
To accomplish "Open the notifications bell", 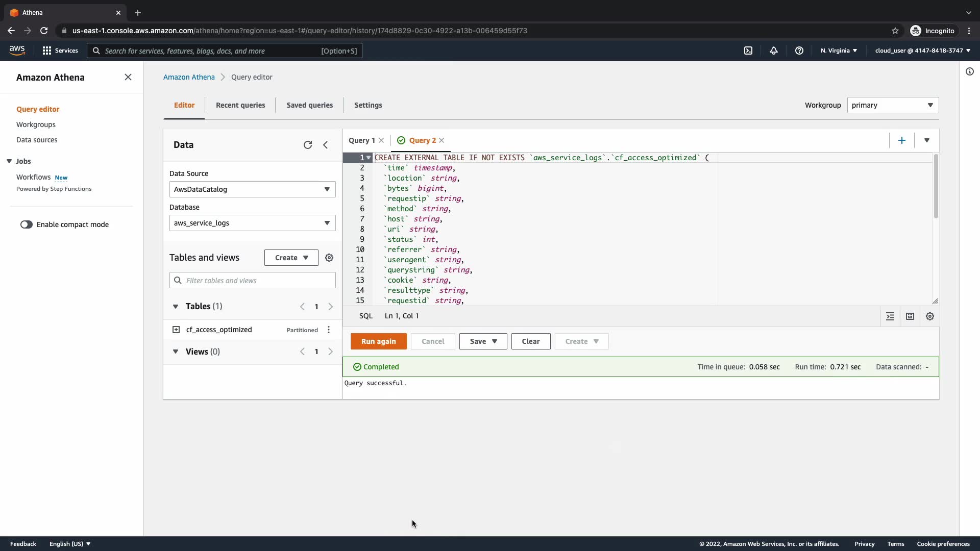I will (x=774, y=51).
